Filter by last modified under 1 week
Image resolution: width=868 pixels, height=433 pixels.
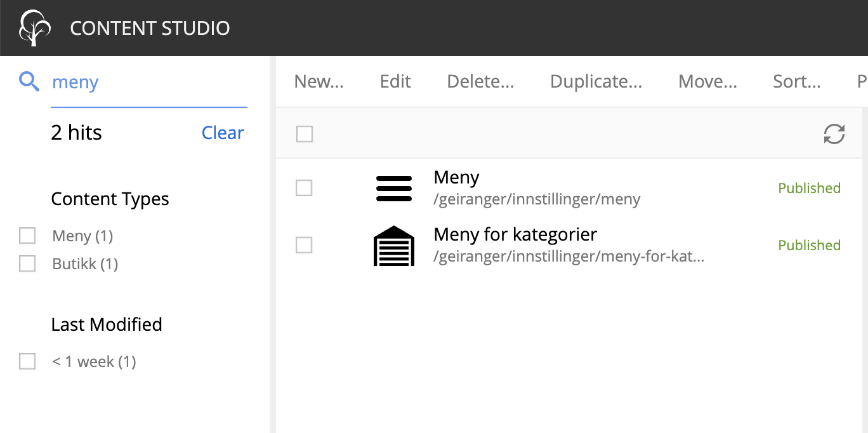27,362
